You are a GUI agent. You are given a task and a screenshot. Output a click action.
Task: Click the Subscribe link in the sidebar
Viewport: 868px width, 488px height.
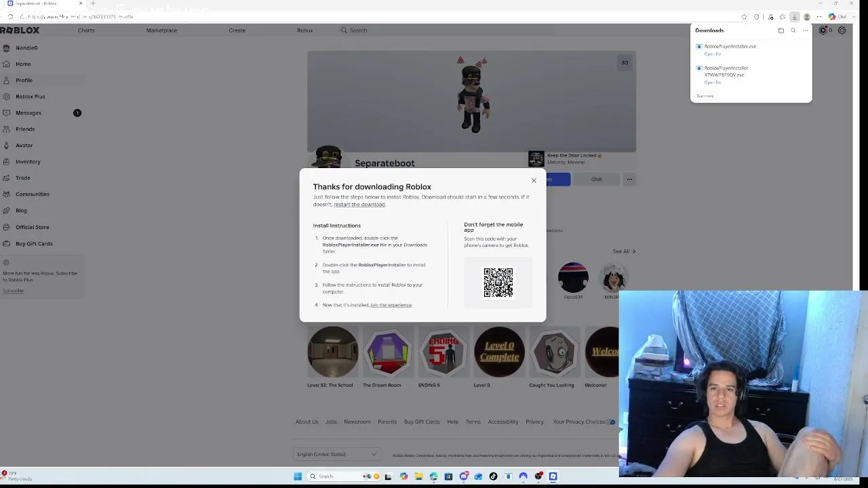click(13, 291)
